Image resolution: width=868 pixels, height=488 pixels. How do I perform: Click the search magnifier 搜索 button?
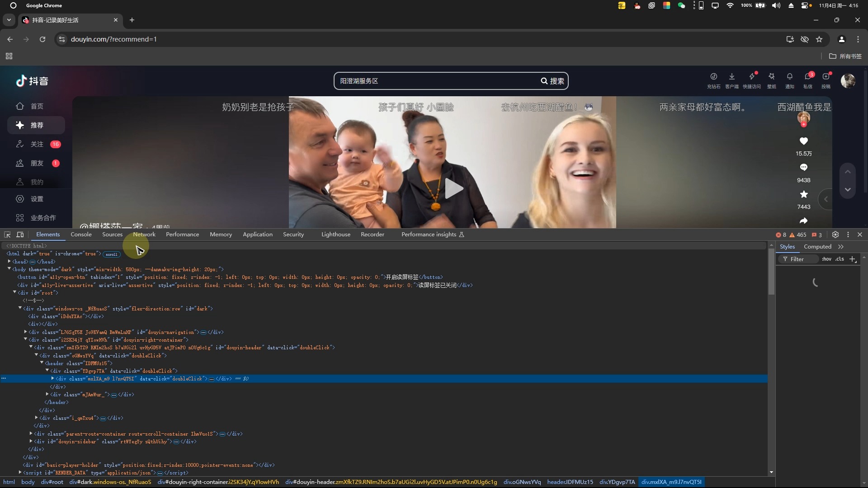552,81
